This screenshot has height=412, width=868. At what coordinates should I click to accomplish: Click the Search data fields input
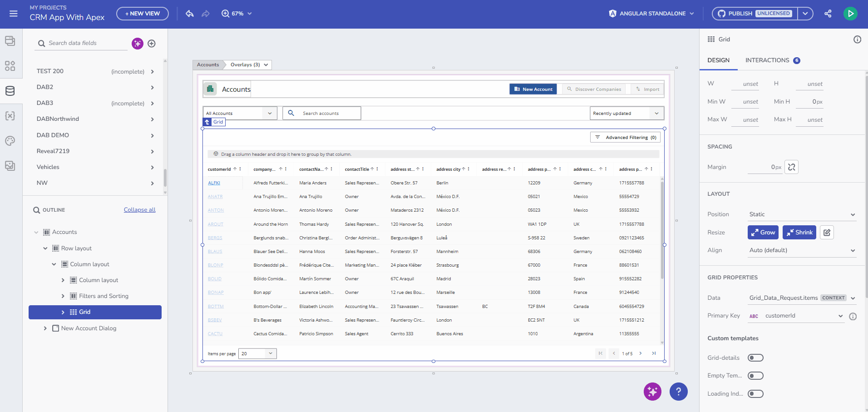click(86, 43)
